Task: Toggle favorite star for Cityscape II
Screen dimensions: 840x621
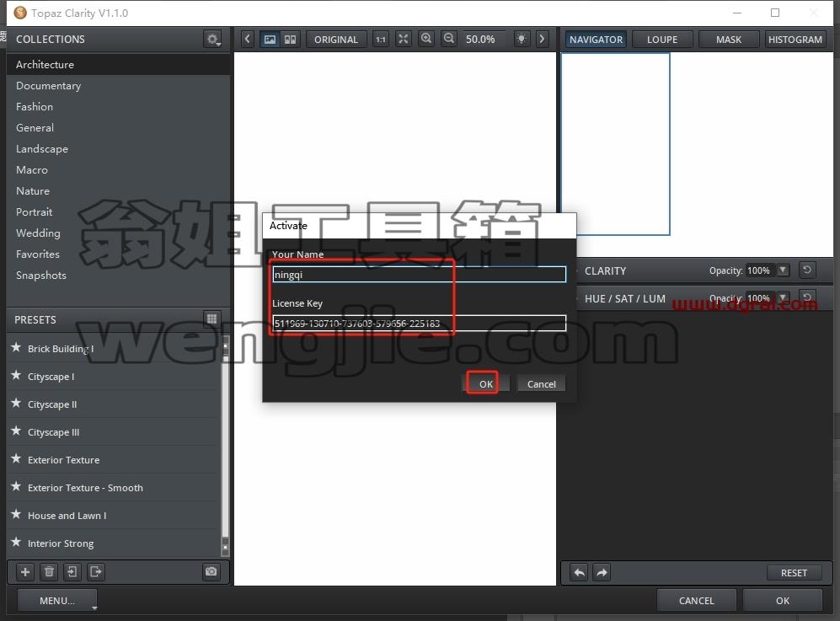Action: pos(16,403)
